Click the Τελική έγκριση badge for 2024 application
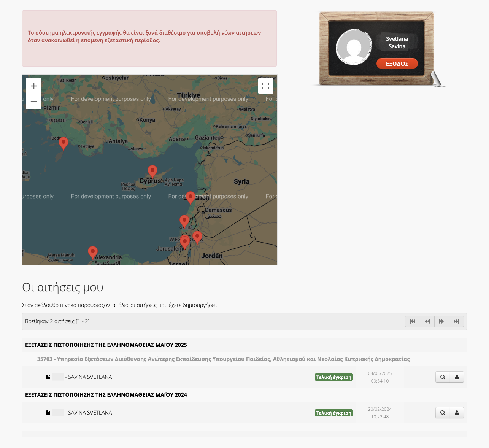This screenshot has height=448, width=489. pyautogui.click(x=334, y=413)
